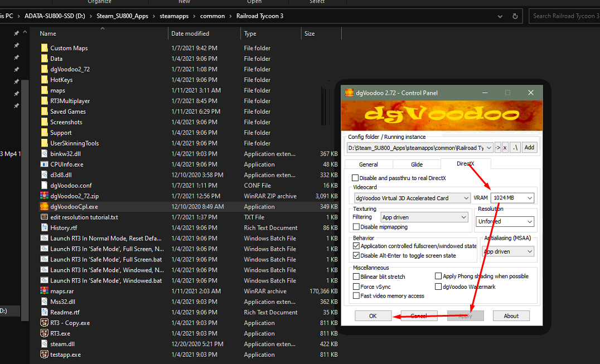This screenshot has height=364, width=600.
Task: Expand the Explorer address history dropdown
Action: pyautogui.click(x=500, y=16)
